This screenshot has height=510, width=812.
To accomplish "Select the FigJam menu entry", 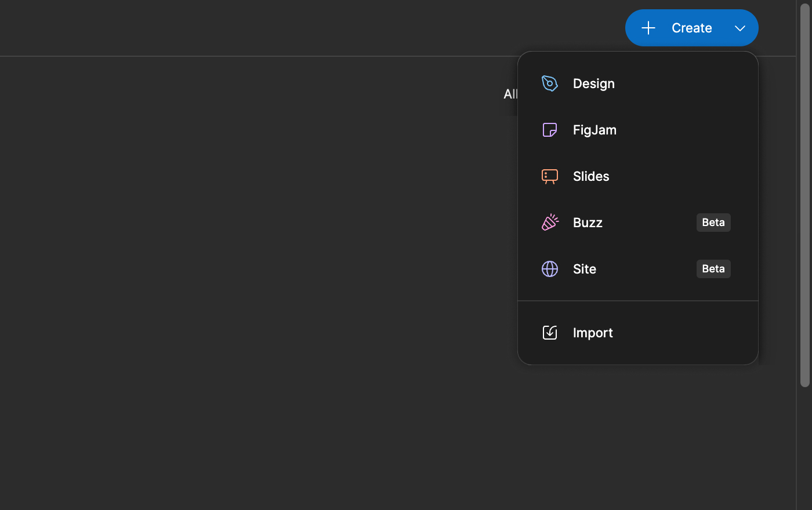I will (638, 130).
